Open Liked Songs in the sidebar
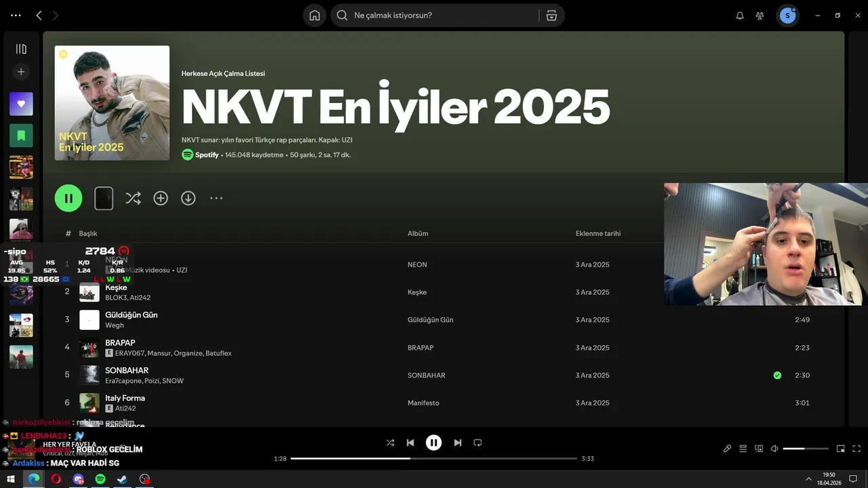The height and width of the screenshot is (488, 868). coord(21,104)
